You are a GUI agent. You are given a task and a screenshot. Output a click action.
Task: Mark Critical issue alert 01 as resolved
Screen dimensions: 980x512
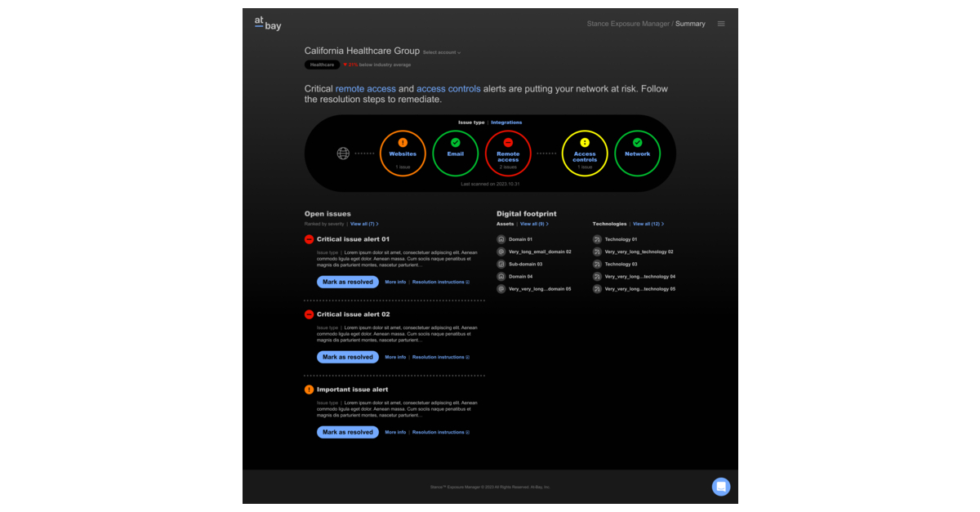pyautogui.click(x=348, y=282)
